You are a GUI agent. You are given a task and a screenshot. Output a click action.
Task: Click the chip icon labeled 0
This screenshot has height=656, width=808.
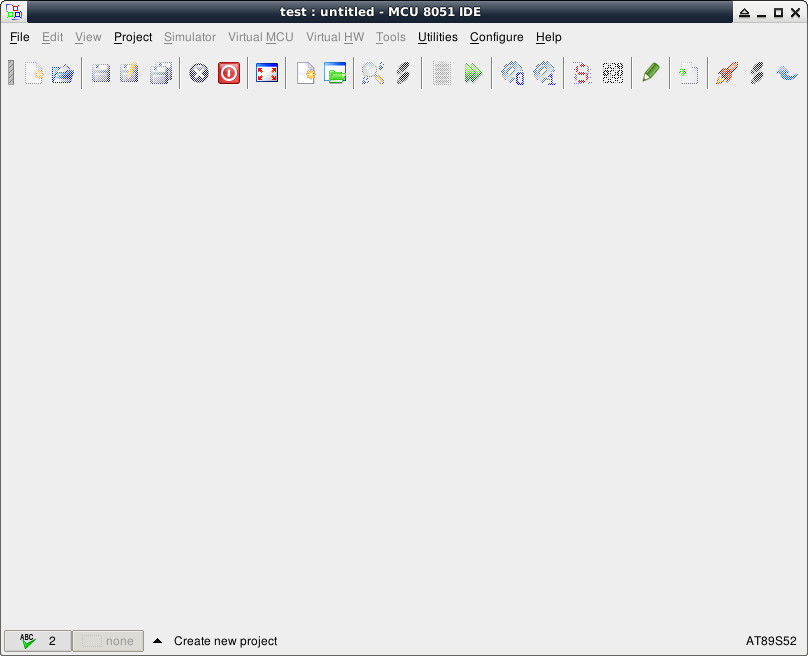[513, 73]
